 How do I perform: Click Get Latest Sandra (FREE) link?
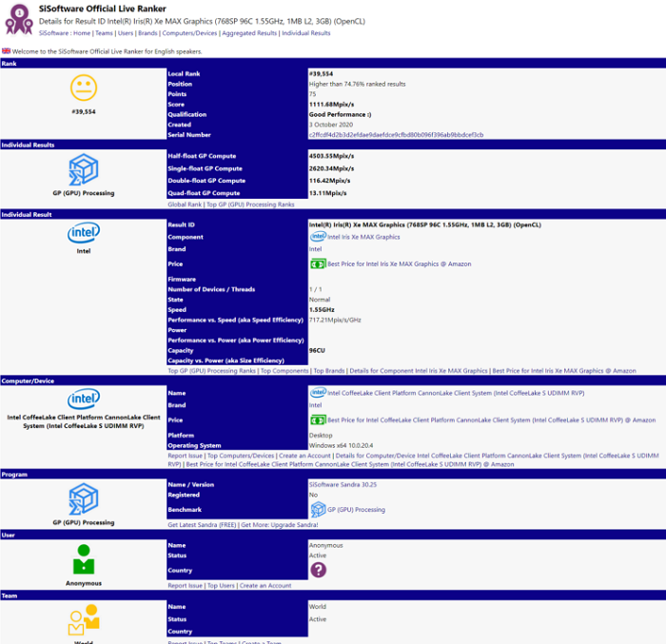(202, 525)
